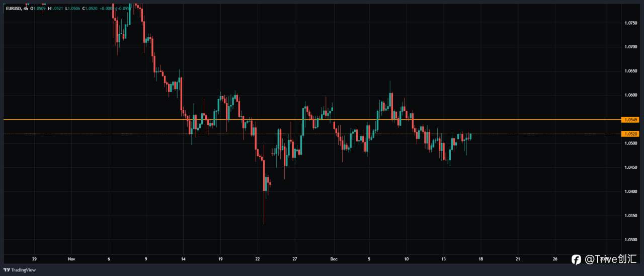Click the 10 date label on time axis
The width and height of the screenshot is (644, 276).
click(x=406, y=259)
